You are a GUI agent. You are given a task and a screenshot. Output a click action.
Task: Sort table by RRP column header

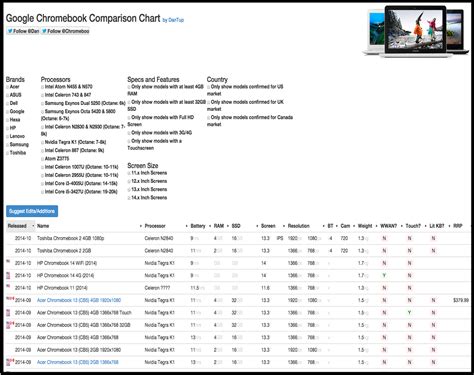[458, 226]
